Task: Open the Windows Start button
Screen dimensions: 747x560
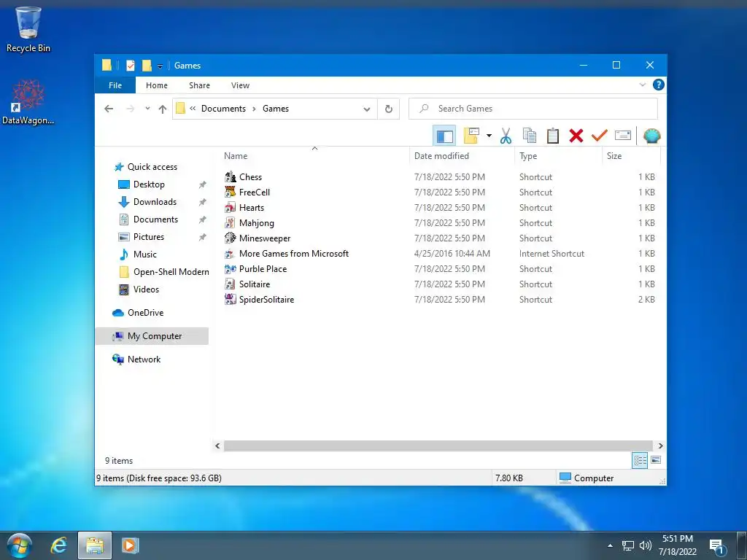Action: 19,545
